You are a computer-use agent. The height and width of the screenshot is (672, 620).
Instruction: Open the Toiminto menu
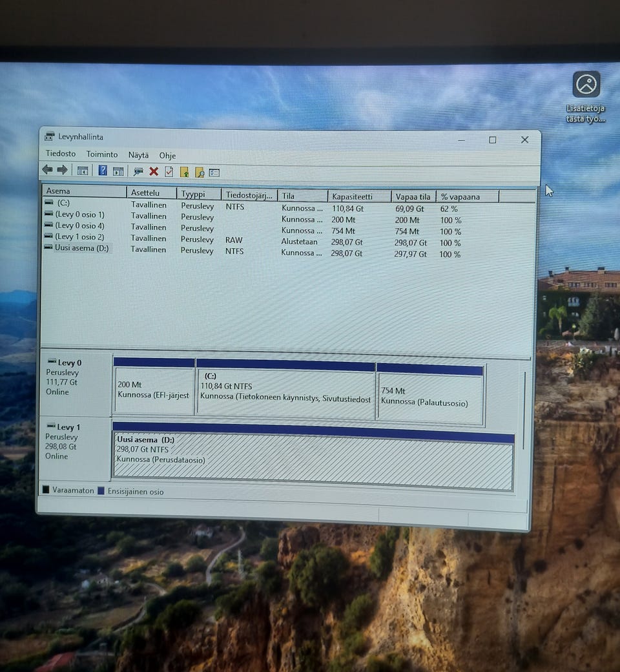(x=101, y=154)
